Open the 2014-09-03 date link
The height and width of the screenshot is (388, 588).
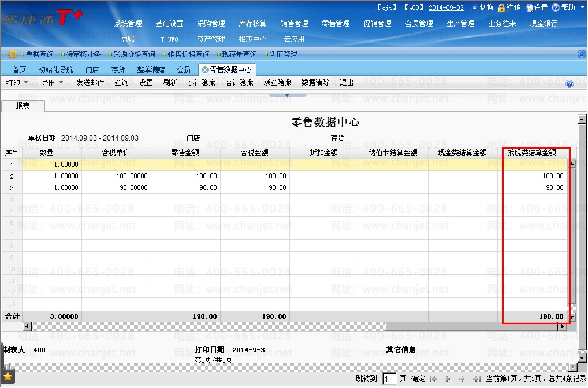tap(446, 8)
